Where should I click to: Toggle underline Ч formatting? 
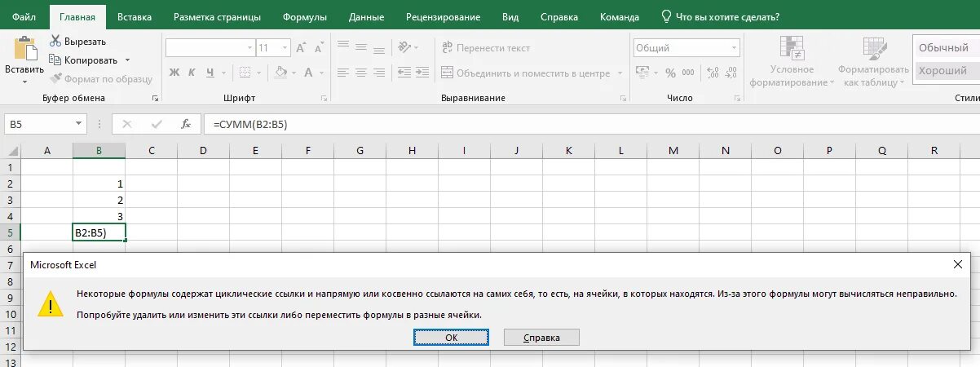click(x=211, y=73)
